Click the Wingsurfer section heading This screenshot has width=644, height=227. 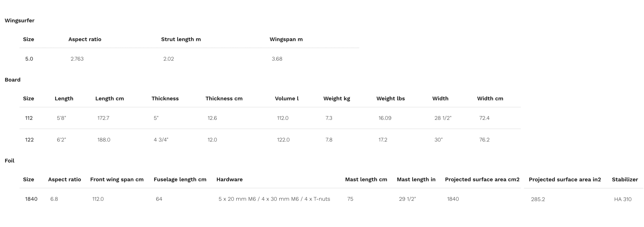point(19,20)
